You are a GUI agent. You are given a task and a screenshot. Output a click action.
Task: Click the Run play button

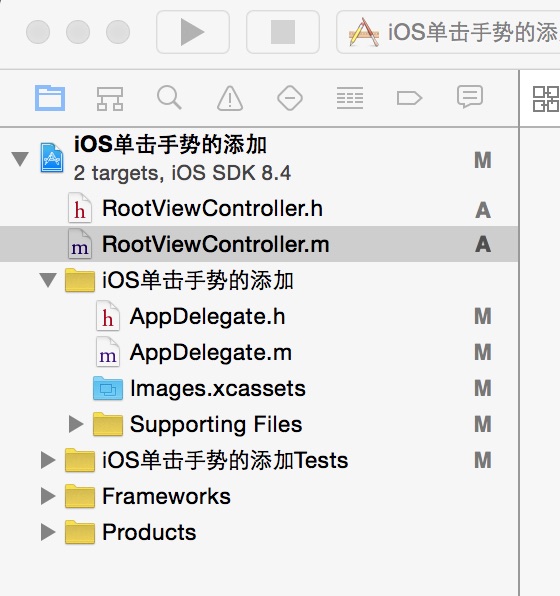click(193, 32)
